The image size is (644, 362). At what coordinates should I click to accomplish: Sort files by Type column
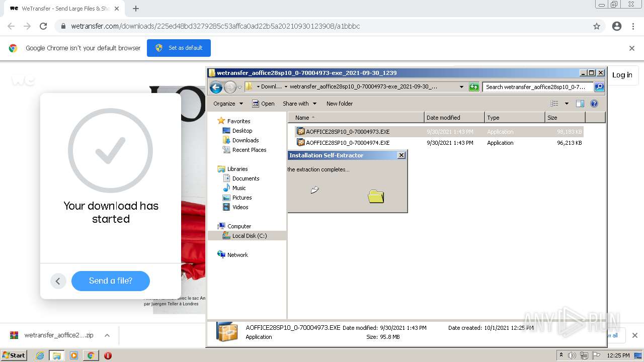point(515,118)
